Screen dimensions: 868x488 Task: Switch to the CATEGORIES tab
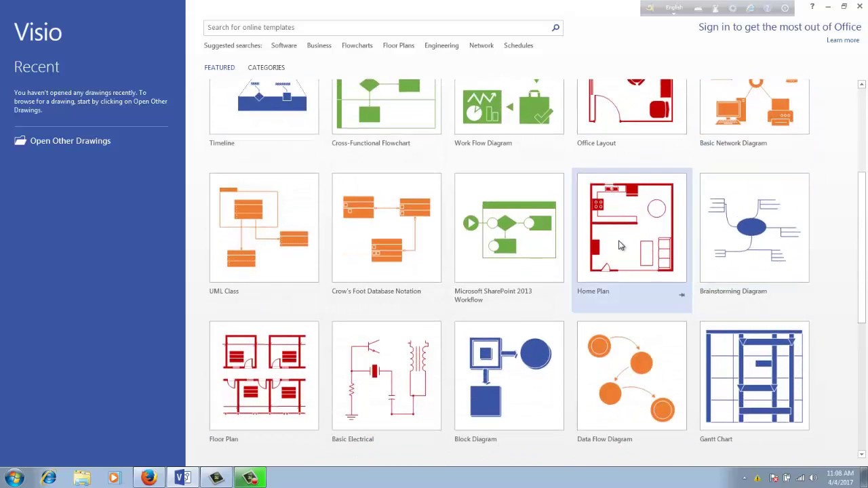pyautogui.click(x=266, y=67)
